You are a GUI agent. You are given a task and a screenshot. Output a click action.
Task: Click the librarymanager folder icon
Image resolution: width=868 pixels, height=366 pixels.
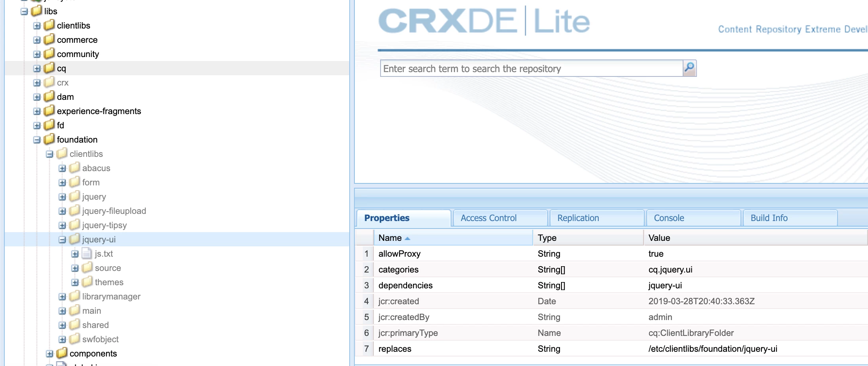point(74,296)
